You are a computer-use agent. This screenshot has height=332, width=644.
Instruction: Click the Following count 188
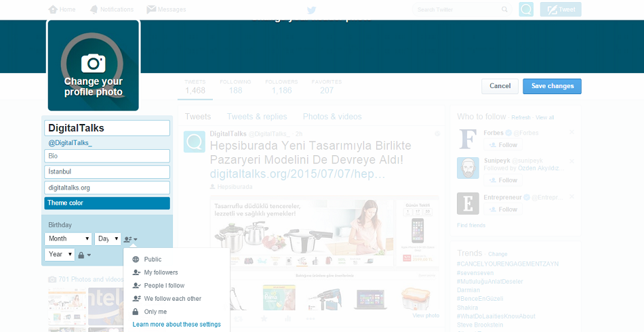point(235,91)
